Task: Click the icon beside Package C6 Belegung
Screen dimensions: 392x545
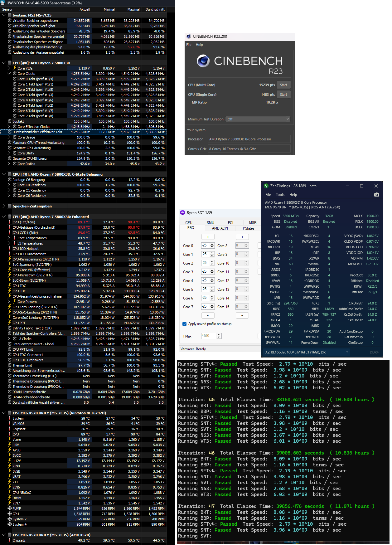Action: tap(10, 180)
